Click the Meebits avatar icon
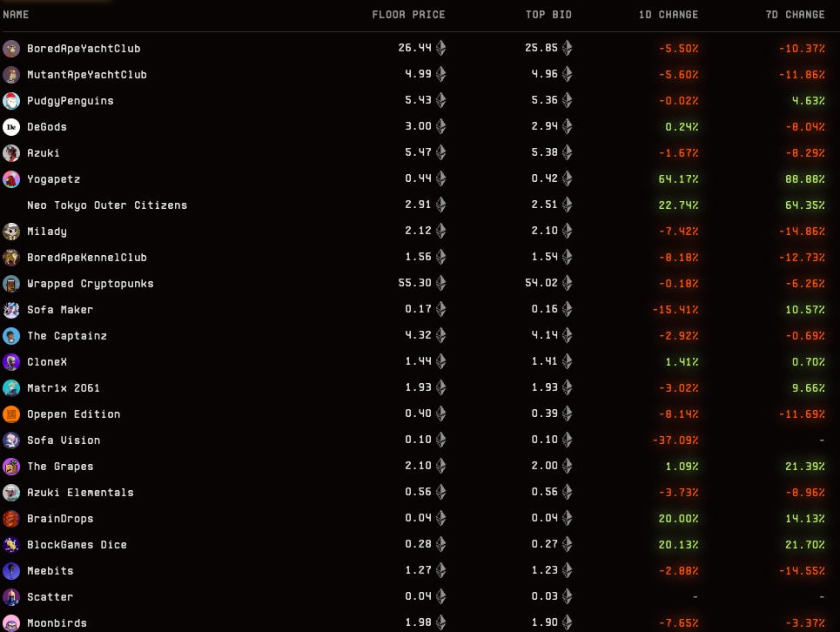 11,571
